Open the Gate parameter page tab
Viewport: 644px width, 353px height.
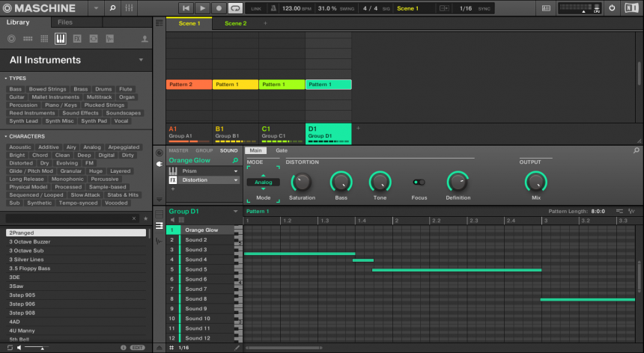click(x=282, y=150)
